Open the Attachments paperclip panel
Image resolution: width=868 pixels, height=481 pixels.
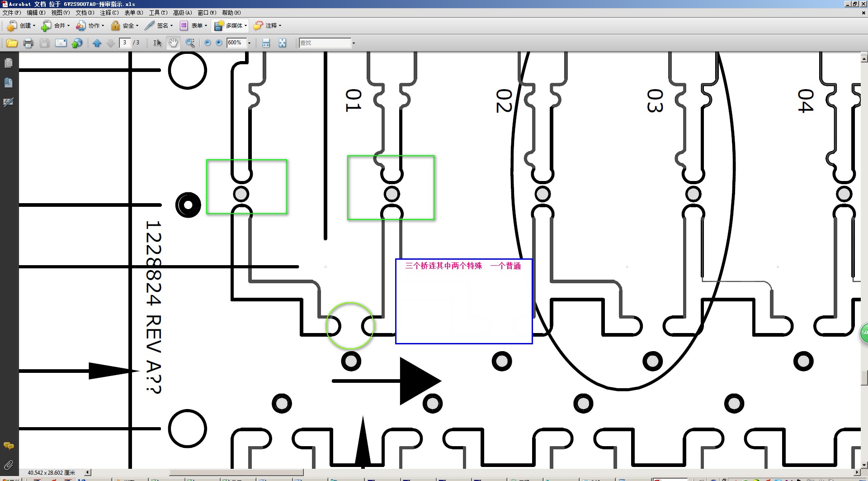(x=8, y=465)
